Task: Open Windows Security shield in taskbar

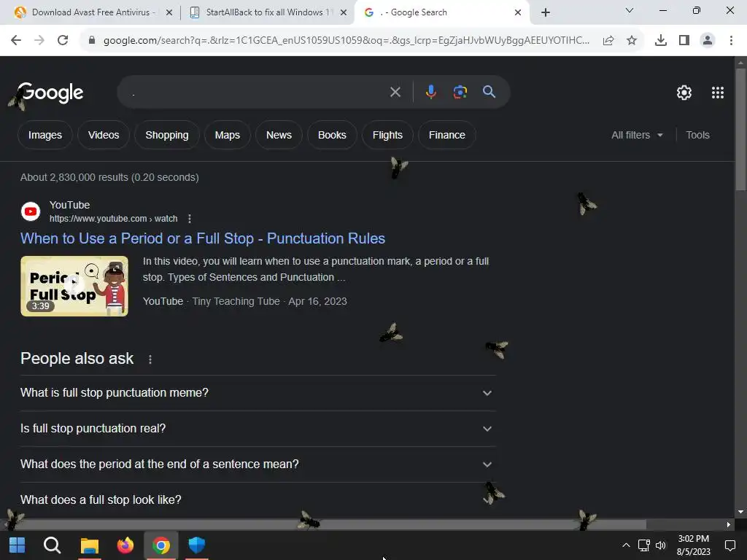Action: point(197,545)
